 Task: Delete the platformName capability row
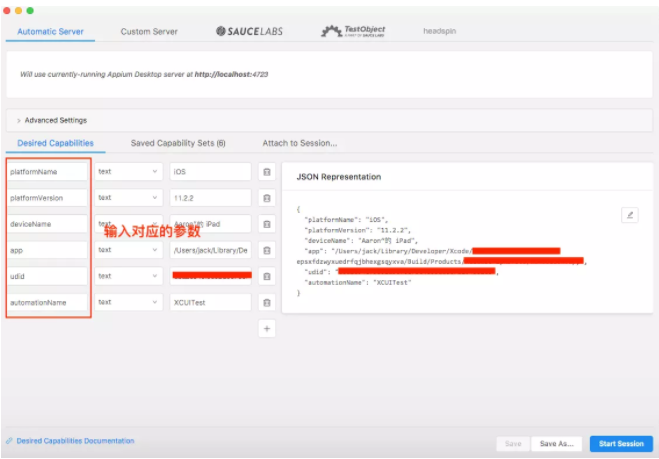[266, 172]
